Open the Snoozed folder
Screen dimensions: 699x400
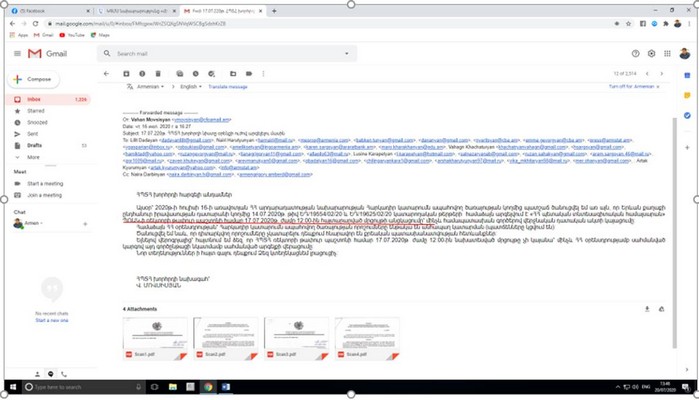pyautogui.click(x=37, y=123)
